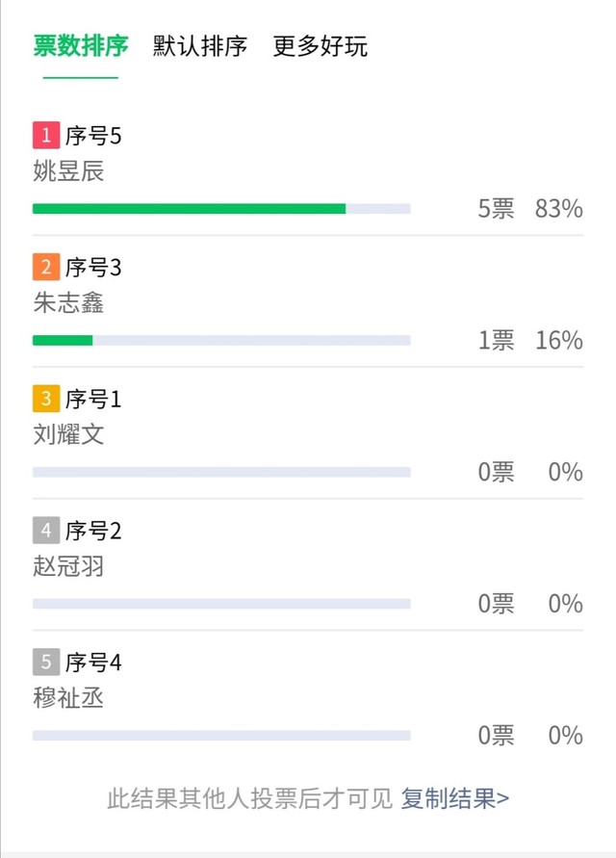Click the 83% percentage label
The width and height of the screenshot is (616, 858).
click(x=559, y=209)
